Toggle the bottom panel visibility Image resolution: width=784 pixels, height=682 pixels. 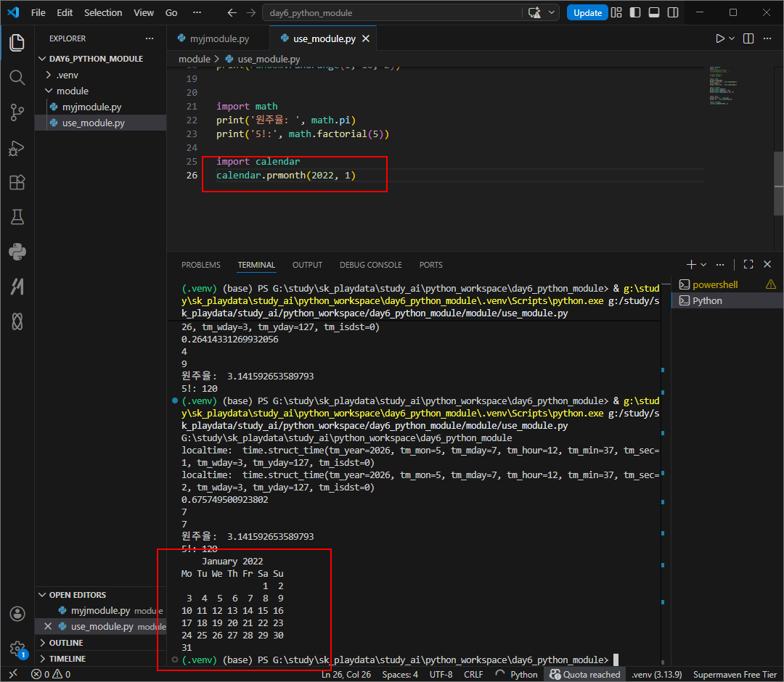654,12
